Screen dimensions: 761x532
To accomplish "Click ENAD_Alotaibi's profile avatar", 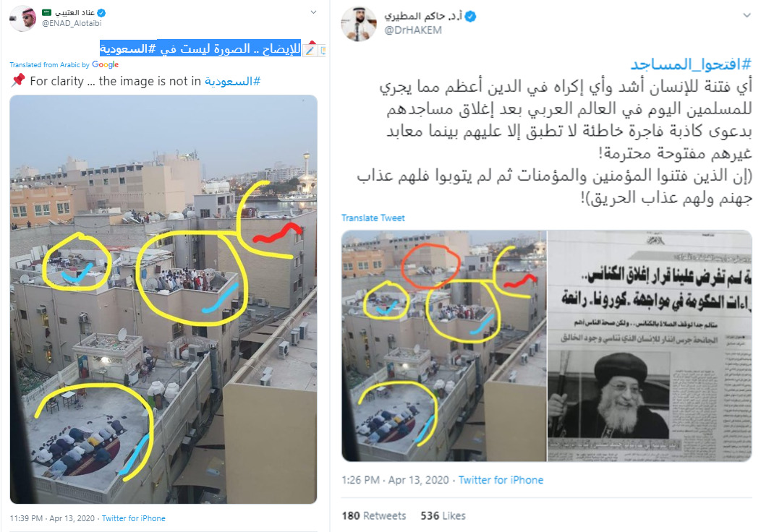I will tap(23, 18).
